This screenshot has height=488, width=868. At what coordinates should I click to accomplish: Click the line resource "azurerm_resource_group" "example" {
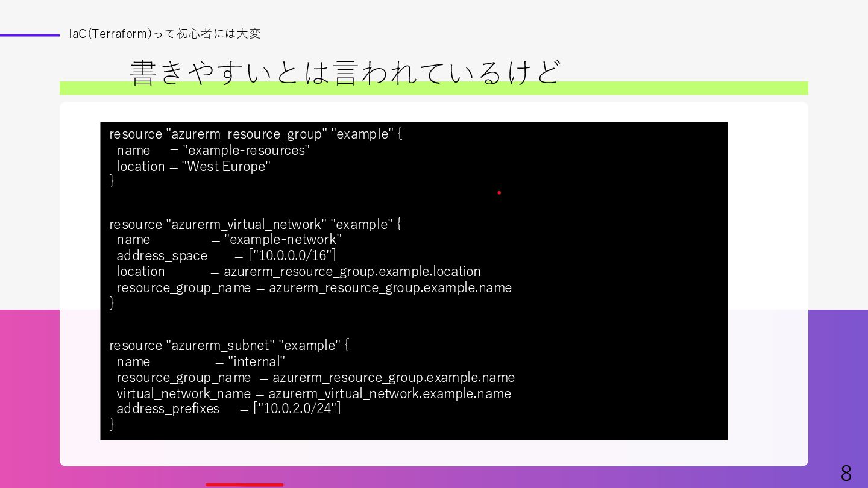256,134
